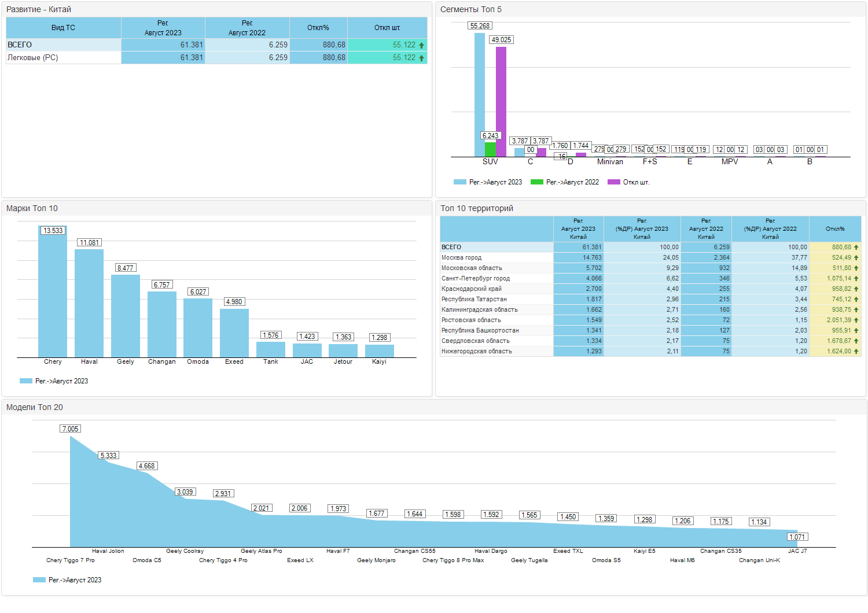Click the Changan Uni-K axis label
The width and height of the screenshot is (868, 613).
[x=760, y=560]
